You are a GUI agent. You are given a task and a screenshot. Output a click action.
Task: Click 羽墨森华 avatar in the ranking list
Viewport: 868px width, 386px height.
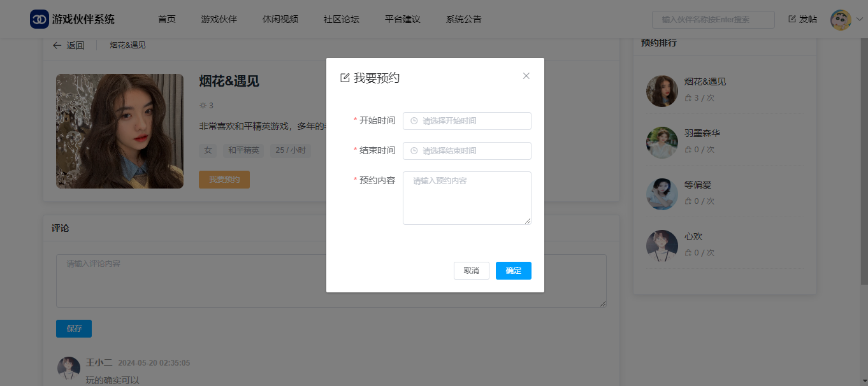point(662,143)
